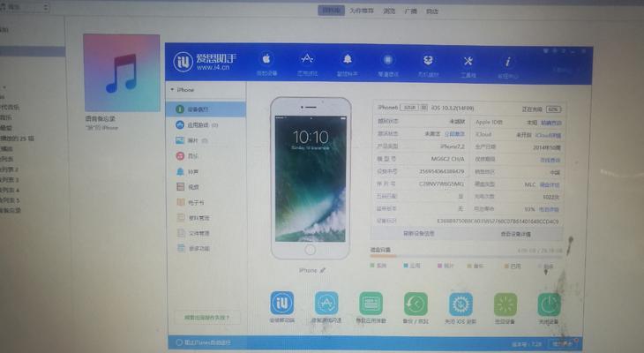Click the Fix App Crash icon

pos(326,304)
